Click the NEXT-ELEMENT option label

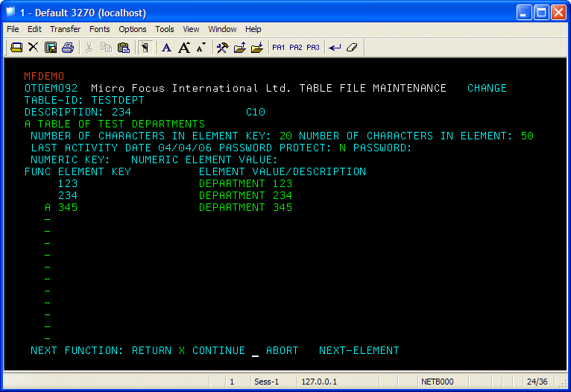coord(359,350)
